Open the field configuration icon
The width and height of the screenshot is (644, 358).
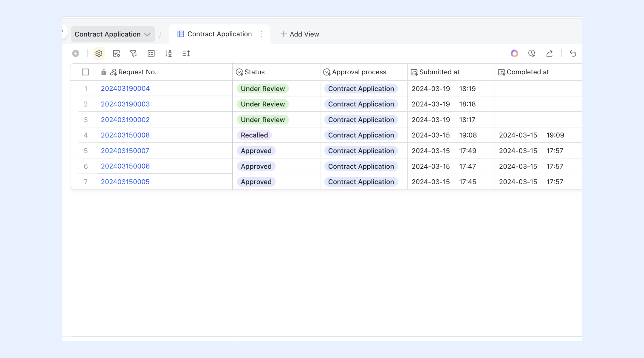tap(116, 53)
